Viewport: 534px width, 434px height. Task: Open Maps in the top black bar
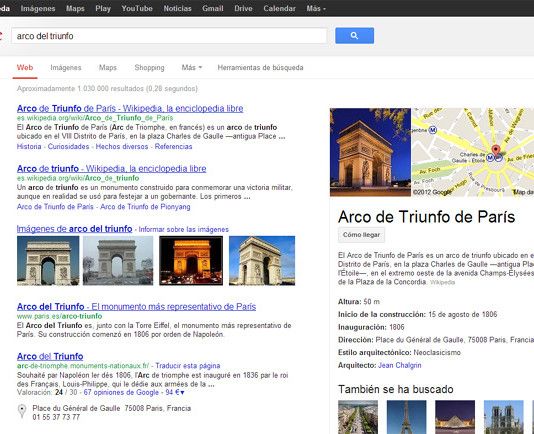(x=75, y=9)
